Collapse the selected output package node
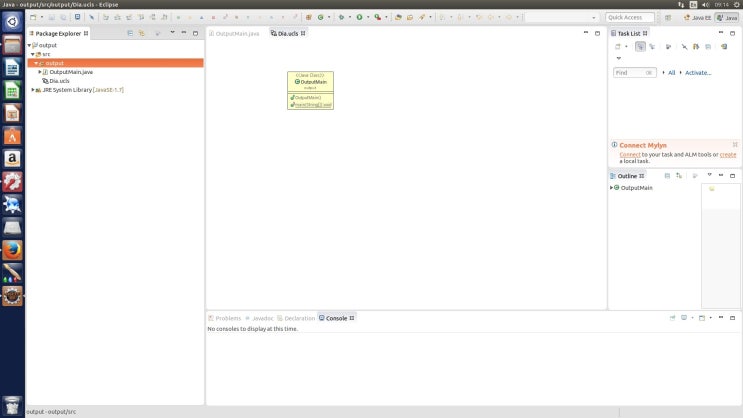This screenshot has width=743, height=418. pyautogui.click(x=36, y=63)
